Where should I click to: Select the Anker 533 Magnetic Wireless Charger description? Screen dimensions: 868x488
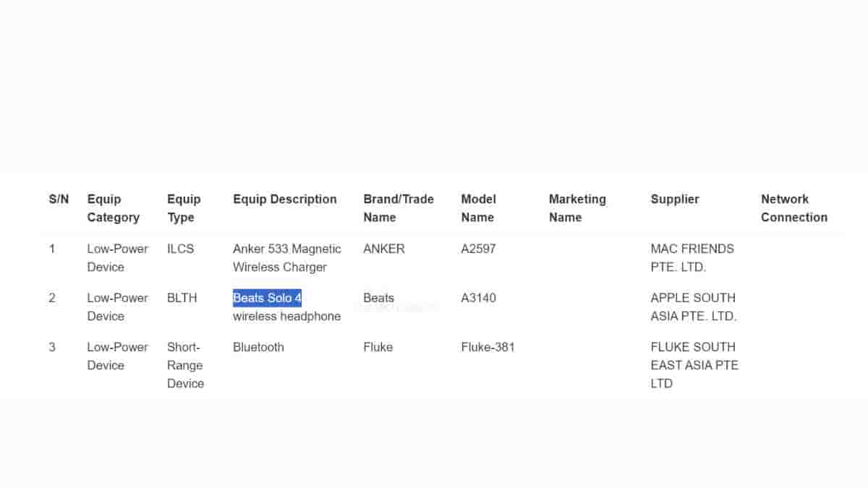286,258
